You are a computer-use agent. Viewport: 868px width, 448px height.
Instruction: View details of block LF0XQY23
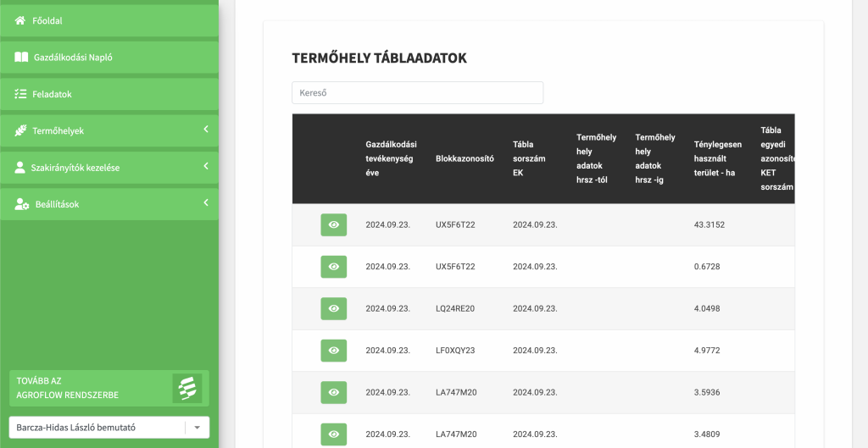coord(333,351)
